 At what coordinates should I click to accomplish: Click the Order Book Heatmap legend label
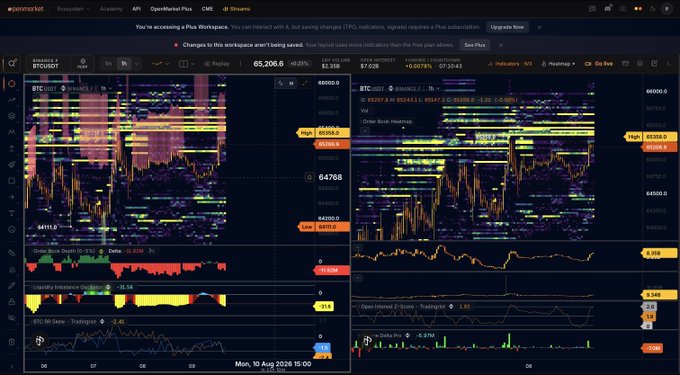tap(387, 122)
